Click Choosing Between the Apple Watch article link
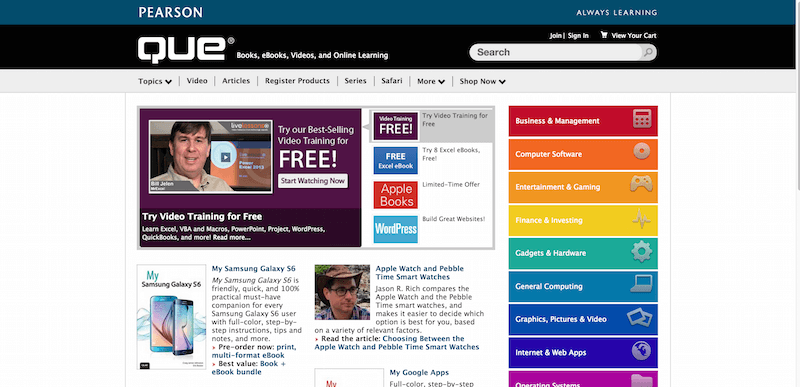 point(397,343)
